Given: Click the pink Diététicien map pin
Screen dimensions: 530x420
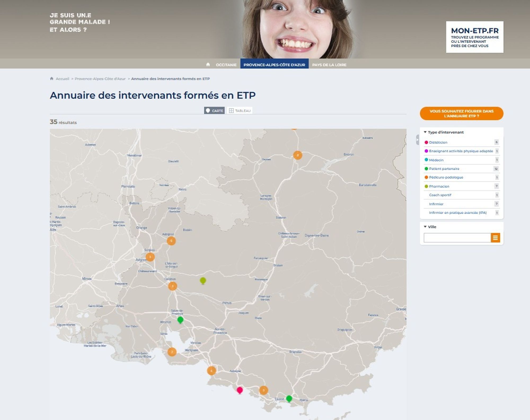Looking at the screenshot, I should [240, 390].
